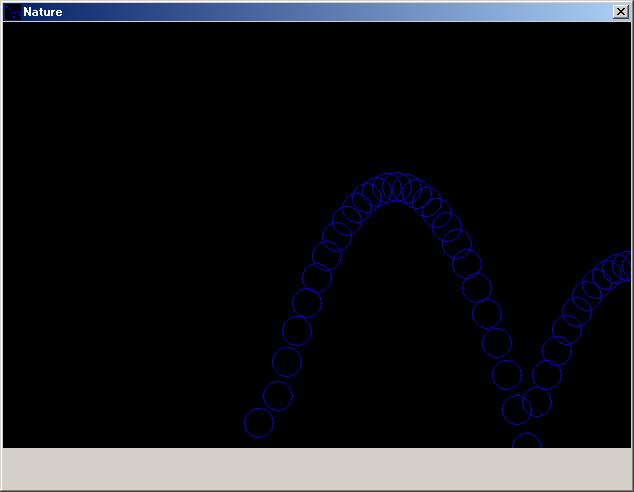Image resolution: width=634 pixels, height=492 pixels.
Task: Close the Nature window
Action: click(620, 12)
